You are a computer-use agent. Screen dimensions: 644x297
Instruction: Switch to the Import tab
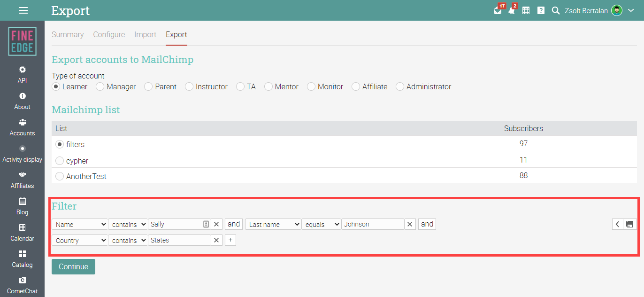tap(146, 34)
